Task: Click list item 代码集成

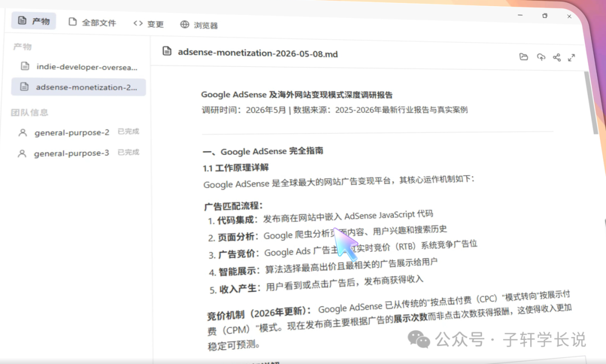Action: (x=320, y=217)
